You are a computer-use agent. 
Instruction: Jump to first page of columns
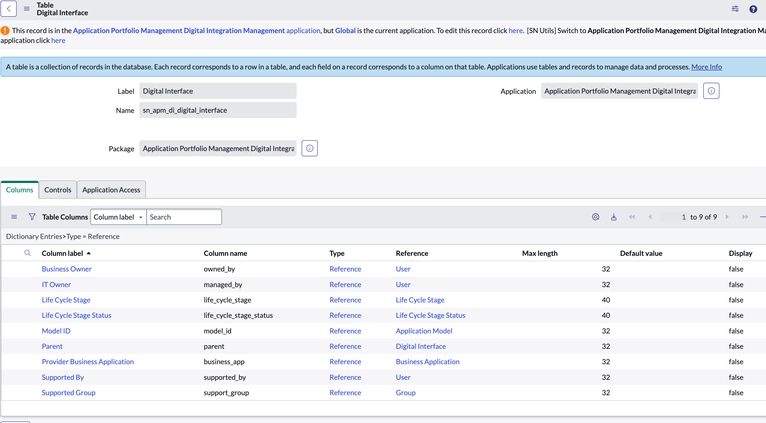(x=632, y=217)
